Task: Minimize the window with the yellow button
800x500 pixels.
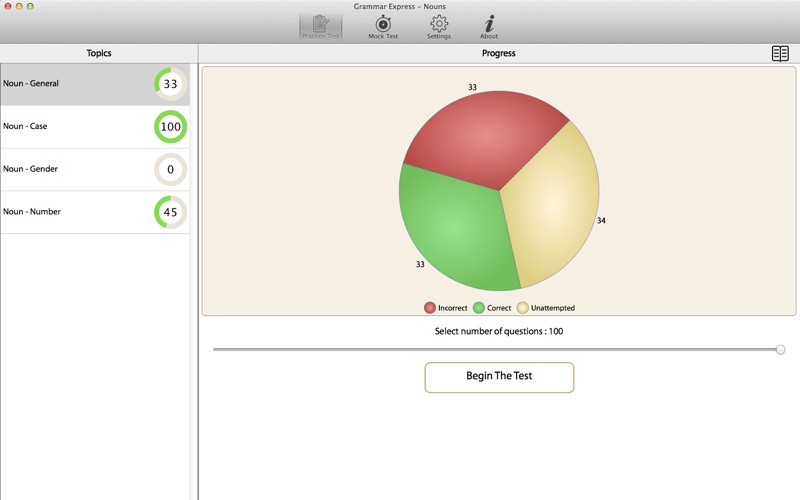Action: (x=19, y=6)
